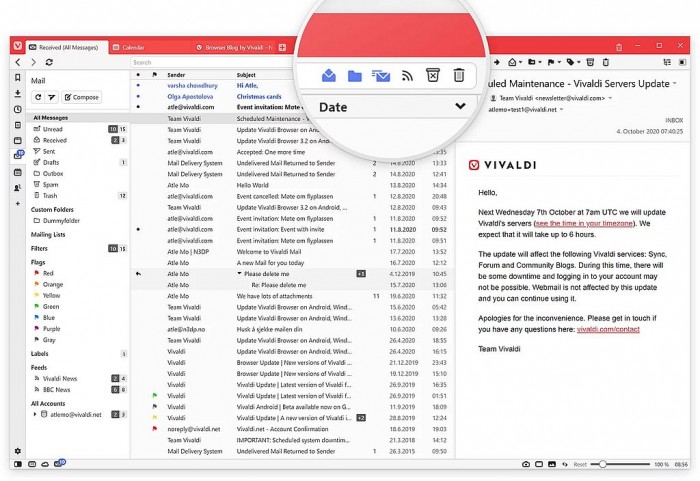The height and width of the screenshot is (481, 700).
Task: Click the feeds RSS icon in magnified toolbar
Action: tap(407, 75)
